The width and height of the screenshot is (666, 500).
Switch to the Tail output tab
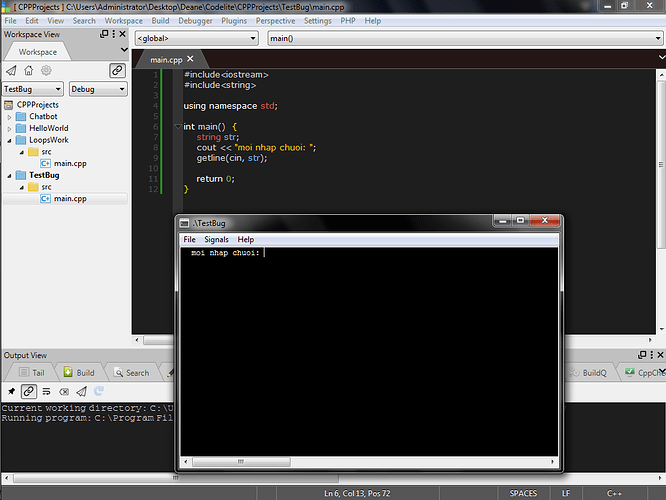[32, 373]
